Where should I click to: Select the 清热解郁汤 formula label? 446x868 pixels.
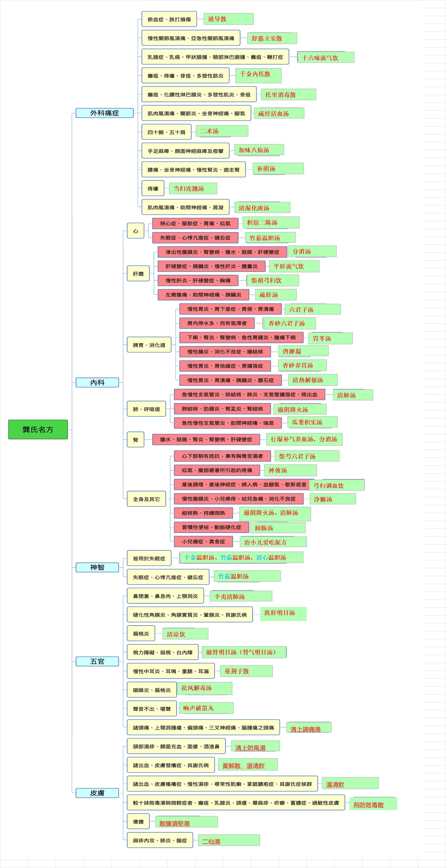pos(313,380)
